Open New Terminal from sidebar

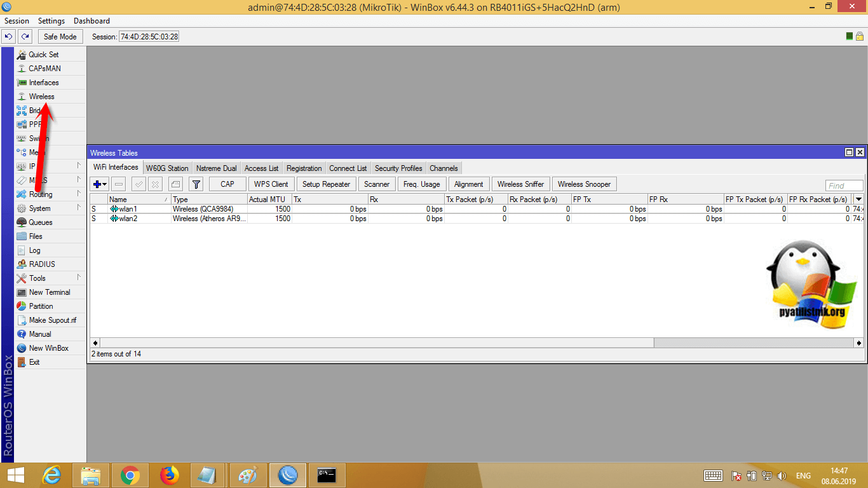pyautogui.click(x=49, y=292)
